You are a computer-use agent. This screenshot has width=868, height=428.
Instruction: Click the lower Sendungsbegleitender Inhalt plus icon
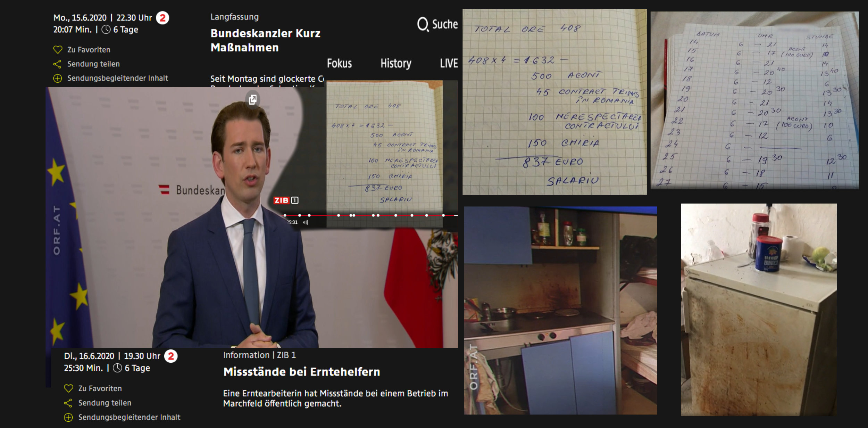tap(68, 417)
